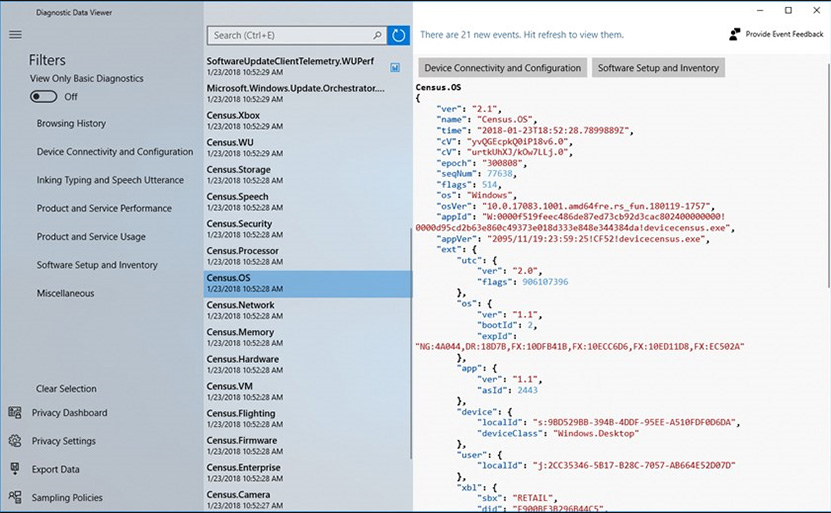This screenshot has width=831, height=513.
Task: Minimize the Diagnostic Data Viewer window
Action: point(760,11)
